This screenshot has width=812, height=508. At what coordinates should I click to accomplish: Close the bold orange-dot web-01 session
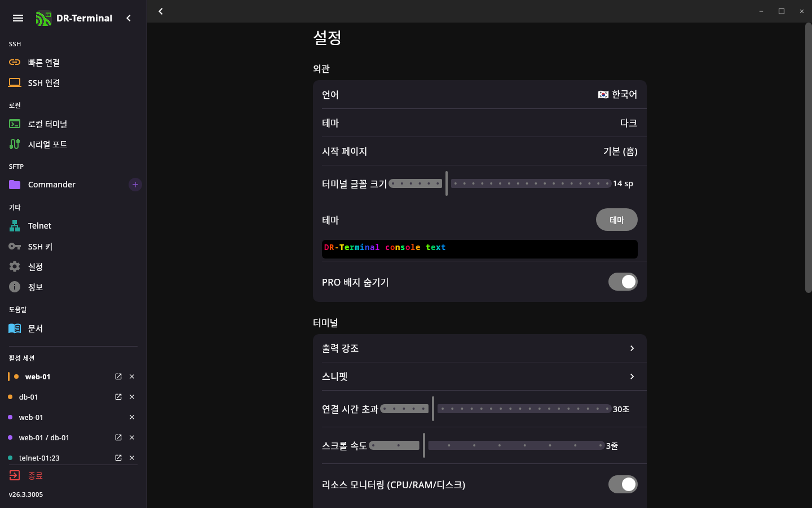click(x=132, y=376)
